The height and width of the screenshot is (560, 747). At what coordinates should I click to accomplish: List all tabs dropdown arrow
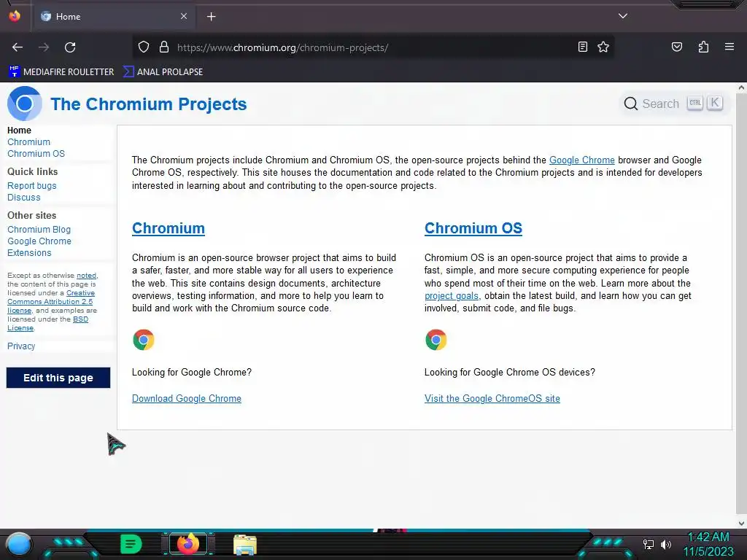coord(623,16)
